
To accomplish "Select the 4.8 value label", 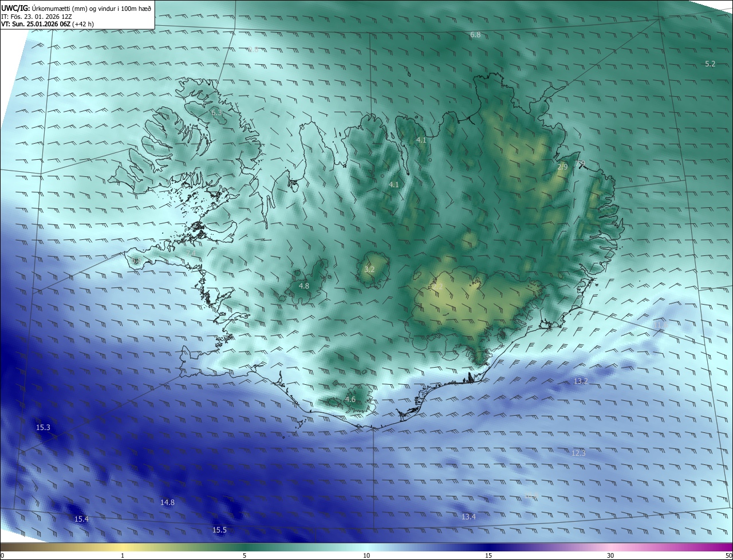I will click(x=304, y=286).
